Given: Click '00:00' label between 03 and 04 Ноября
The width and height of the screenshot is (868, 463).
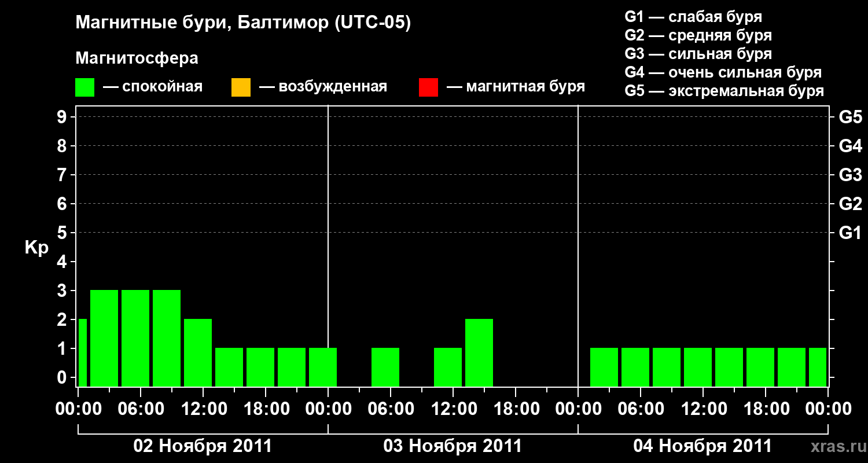Looking at the screenshot, I should pos(578,409).
